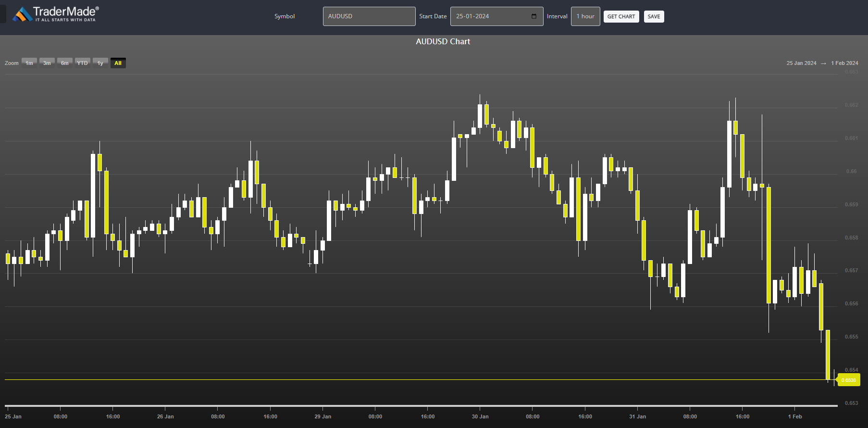Open the calendar picker in Start Date
The image size is (868, 428).
coord(534,16)
